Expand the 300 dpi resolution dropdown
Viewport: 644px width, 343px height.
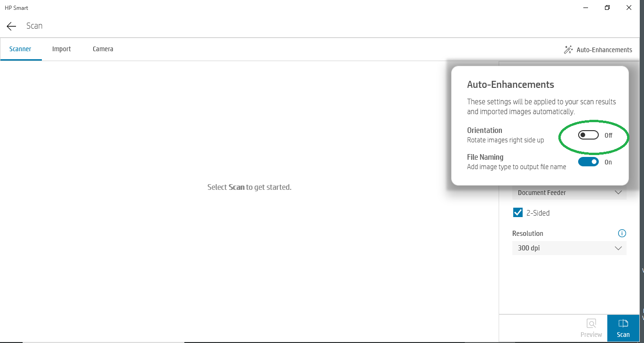coord(569,248)
